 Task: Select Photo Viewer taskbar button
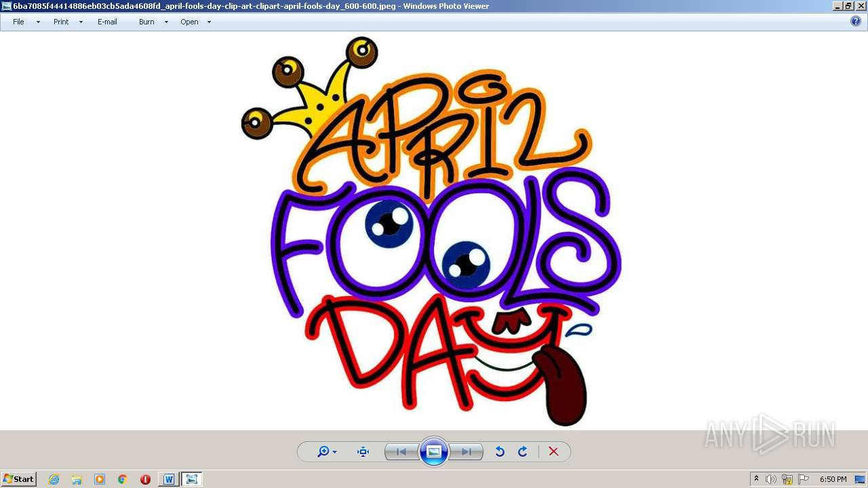(192, 479)
